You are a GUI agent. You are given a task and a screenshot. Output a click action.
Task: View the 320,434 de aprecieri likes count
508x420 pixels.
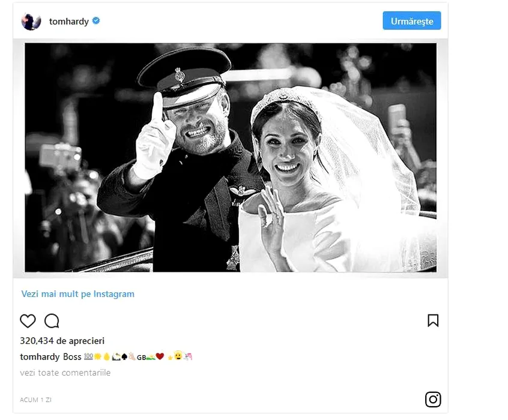point(62,341)
